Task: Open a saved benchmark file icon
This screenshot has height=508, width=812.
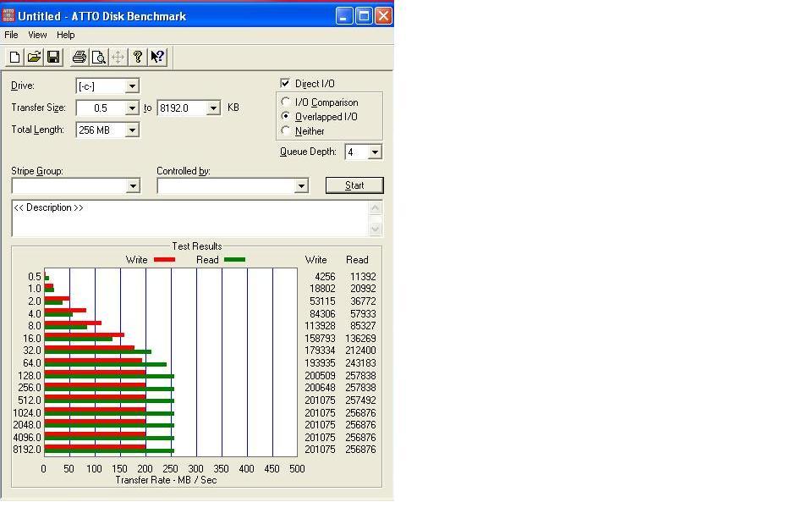Action: point(34,57)
